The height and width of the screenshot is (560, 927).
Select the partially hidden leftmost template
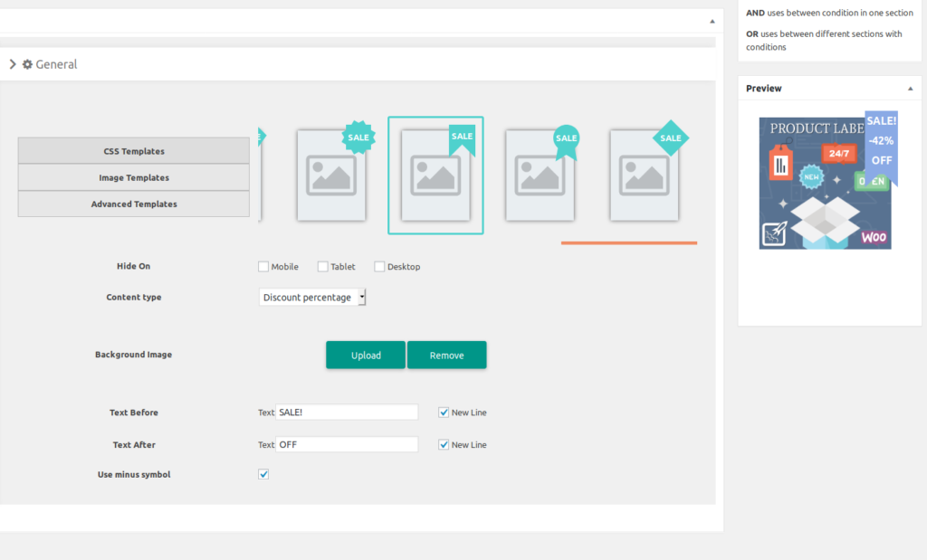point(261,175)
